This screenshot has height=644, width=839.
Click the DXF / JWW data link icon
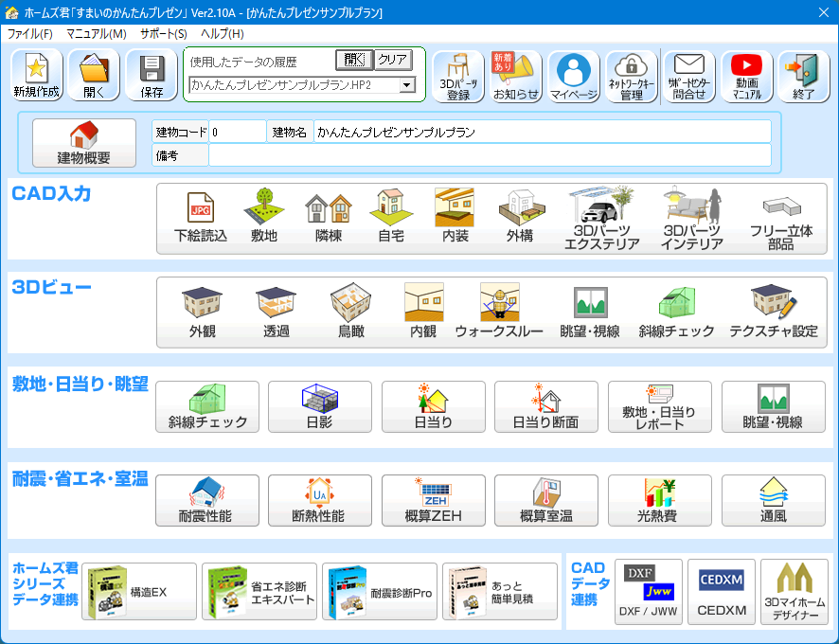648,591
